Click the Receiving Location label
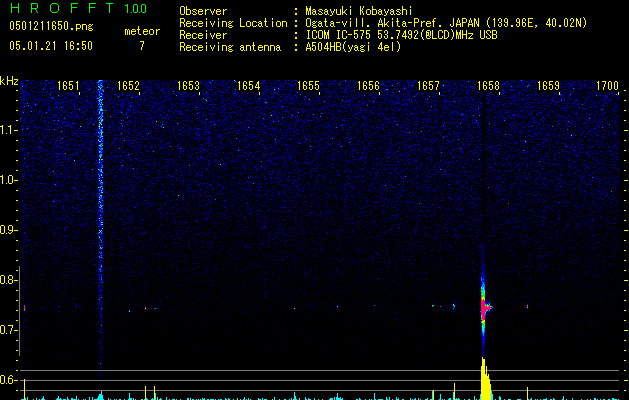The width and height of the screenshot is (629, 400). [233, 23]
